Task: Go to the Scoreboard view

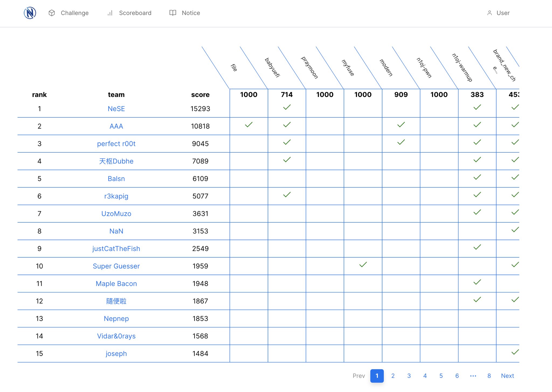Action: 135,13
